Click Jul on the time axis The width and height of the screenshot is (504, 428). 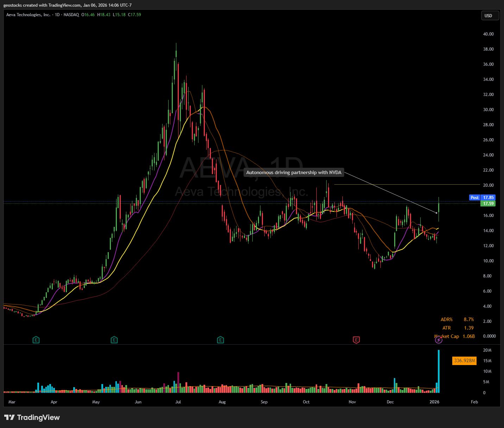coord(178,402)
